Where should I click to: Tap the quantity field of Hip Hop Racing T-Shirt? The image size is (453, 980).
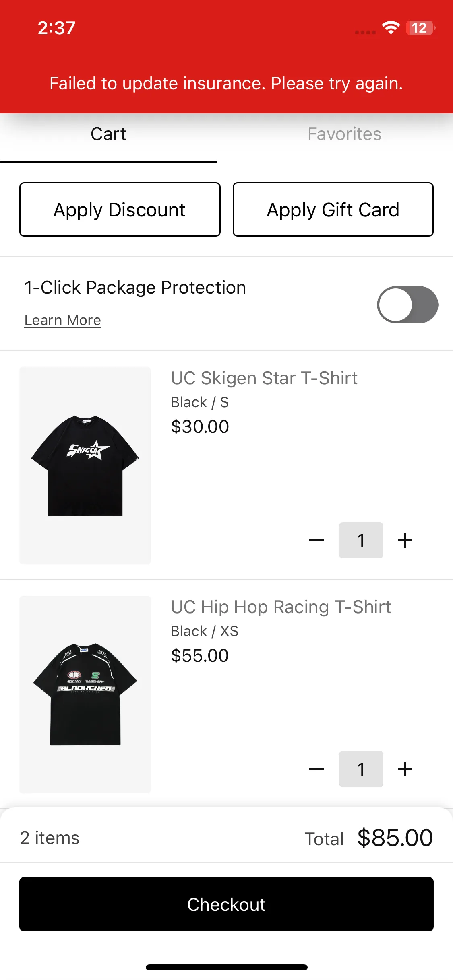coord(361,769)
